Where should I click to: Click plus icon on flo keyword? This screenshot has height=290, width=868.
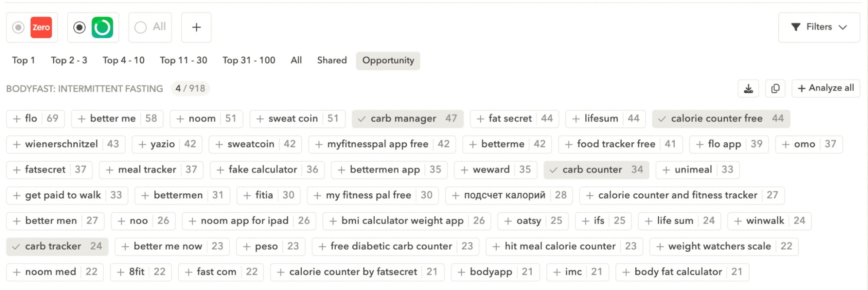[x=17, y=119]
